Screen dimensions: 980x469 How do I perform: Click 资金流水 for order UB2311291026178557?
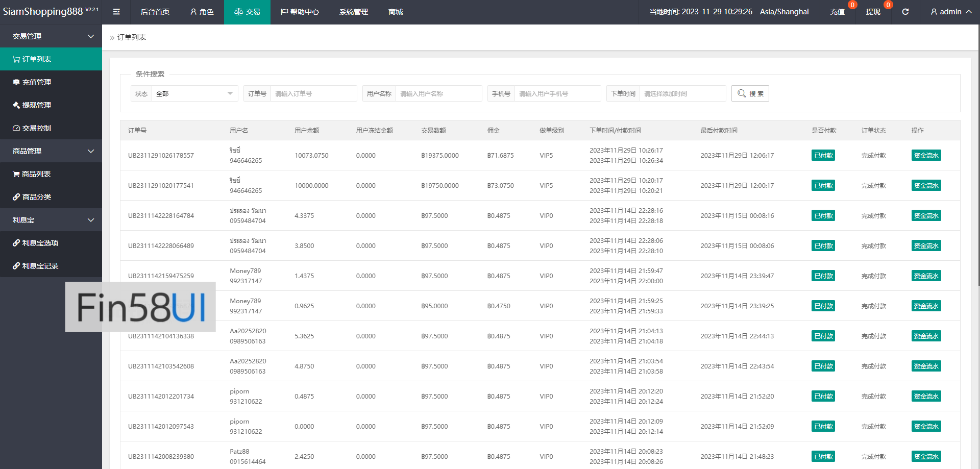[x=926, y=156]
